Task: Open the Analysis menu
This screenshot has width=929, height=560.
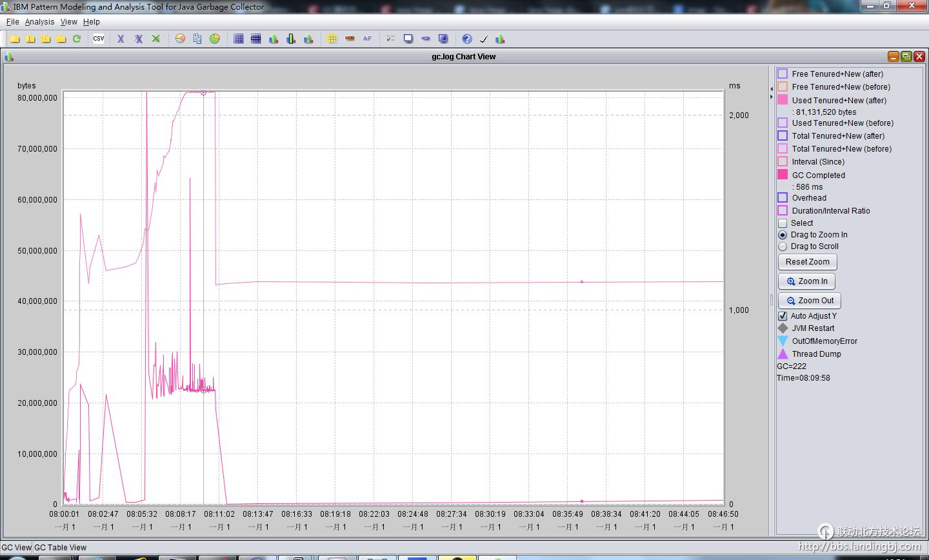Action: click(x=39, y=22)
